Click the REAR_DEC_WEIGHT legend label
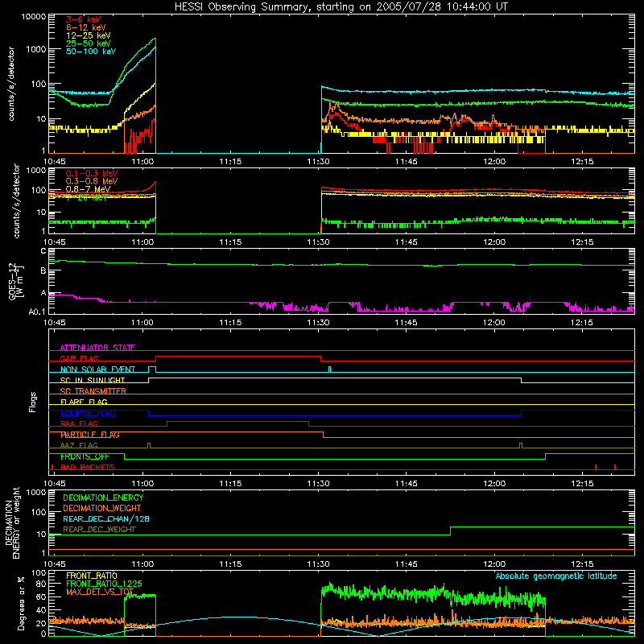The width and height of the screenshot is (644, 644). coord(99,530)
